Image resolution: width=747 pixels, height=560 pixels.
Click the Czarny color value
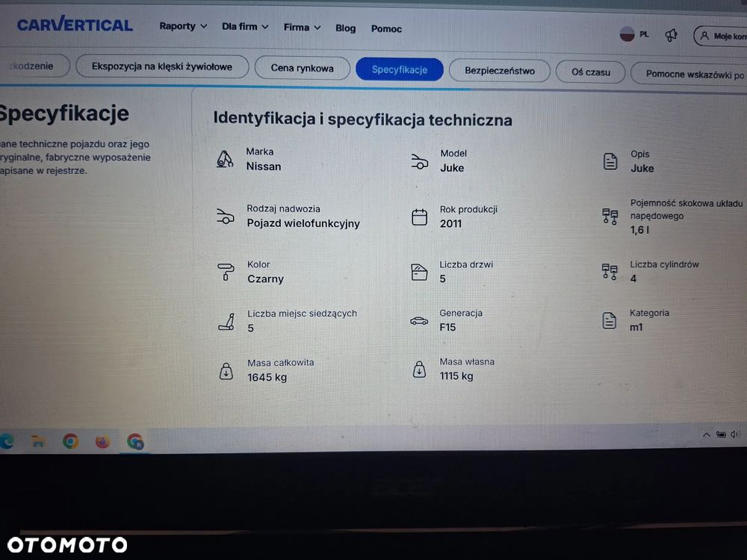[265, 279]
